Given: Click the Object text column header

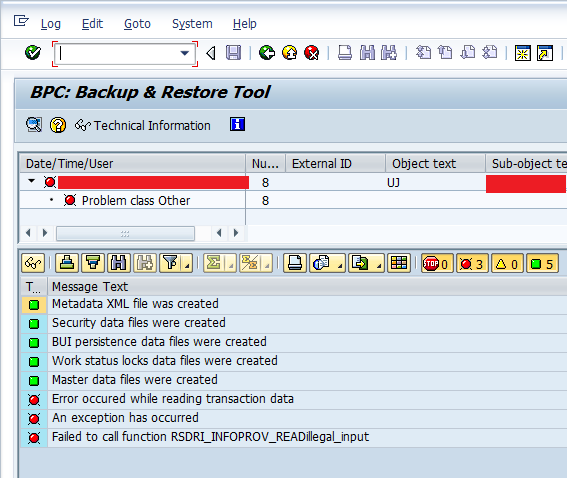Looking at the screenshot, I should tap(435, 164).
